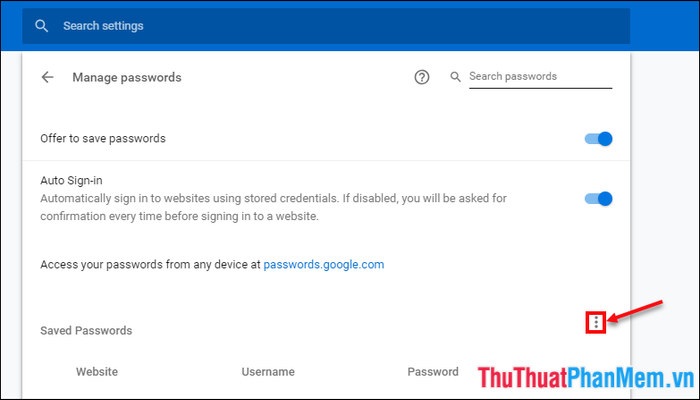Image resolution: width=700 pixels, height=400 pixels.
Task: Open the passwords.google.com link
Action: [324, 264]
